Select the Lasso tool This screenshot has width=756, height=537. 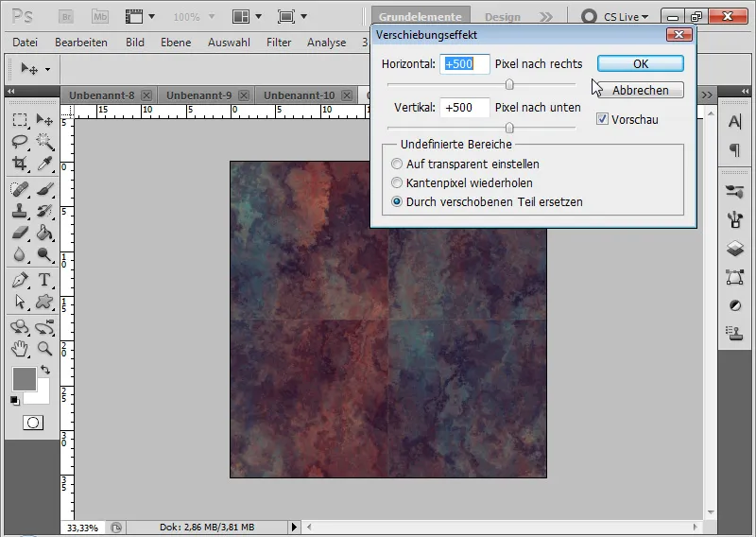20,142
